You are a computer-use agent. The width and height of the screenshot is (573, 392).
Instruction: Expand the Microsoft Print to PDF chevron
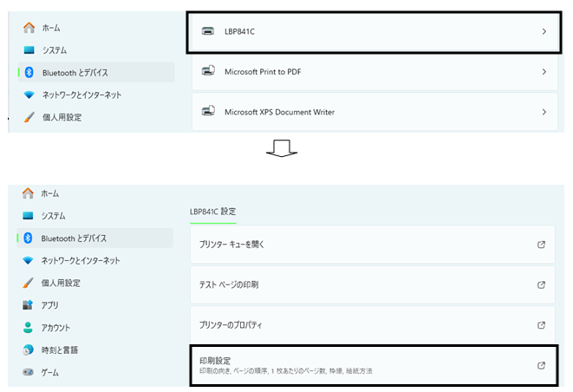(x=544, y=71)
